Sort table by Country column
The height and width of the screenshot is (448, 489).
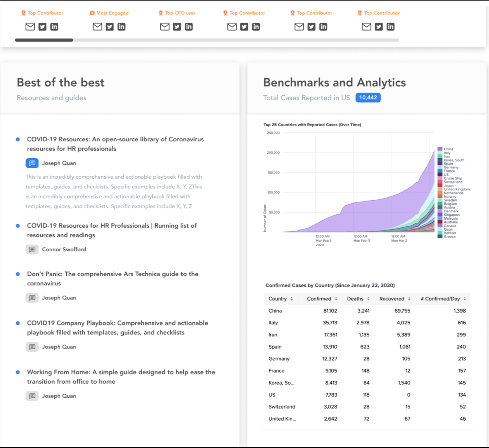tap(291, 299)
